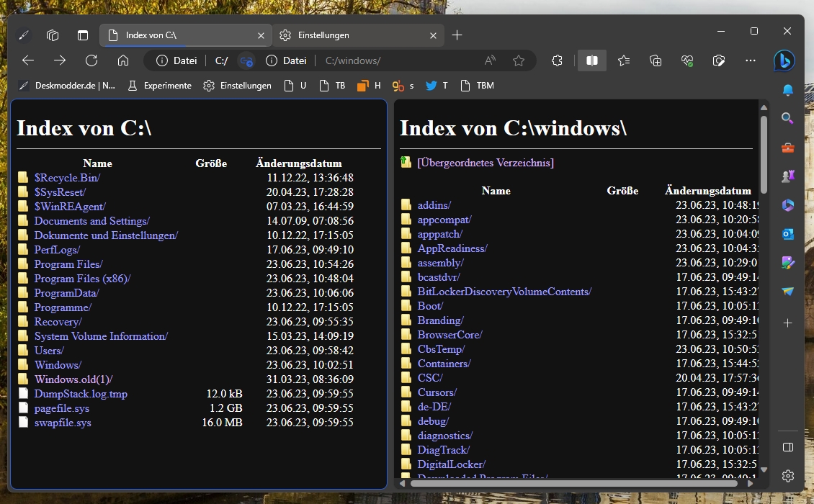
Task: Open the Home button
Action: [x=123, y=60]
